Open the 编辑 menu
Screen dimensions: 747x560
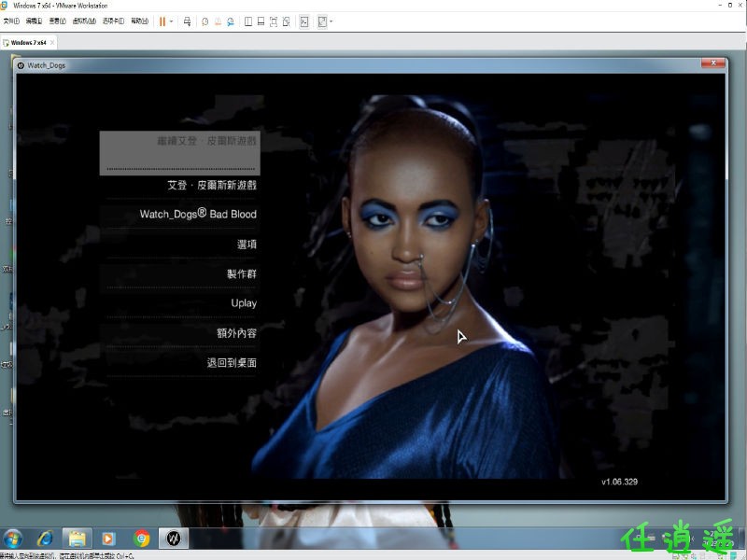[x=34, y=21]
